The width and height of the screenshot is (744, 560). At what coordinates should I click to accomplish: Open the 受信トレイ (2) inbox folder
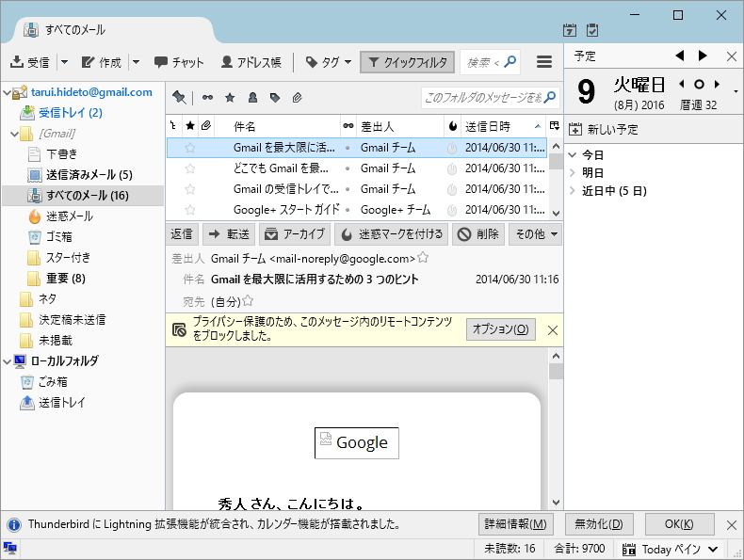click(71, 113)
